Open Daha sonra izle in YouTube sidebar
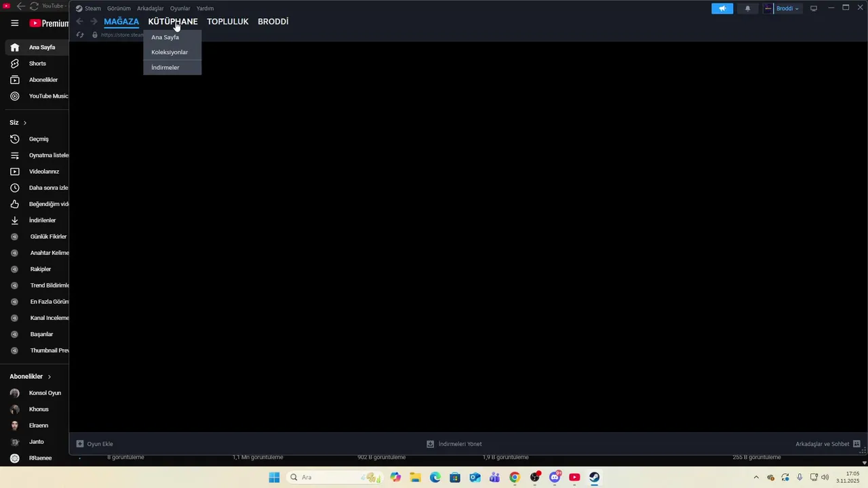 point(37,188)
